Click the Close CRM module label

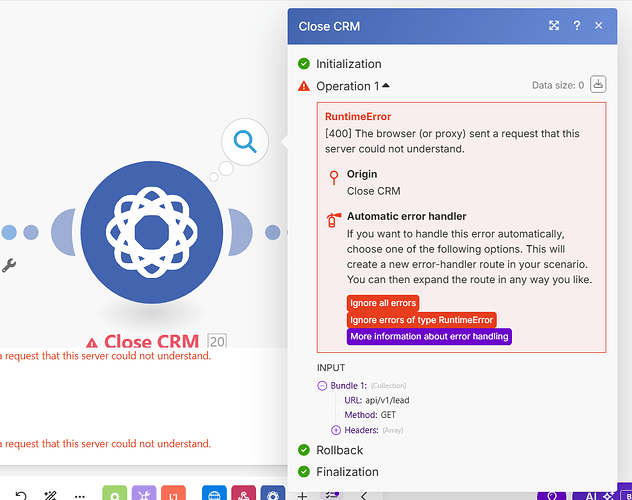[152, 341]
